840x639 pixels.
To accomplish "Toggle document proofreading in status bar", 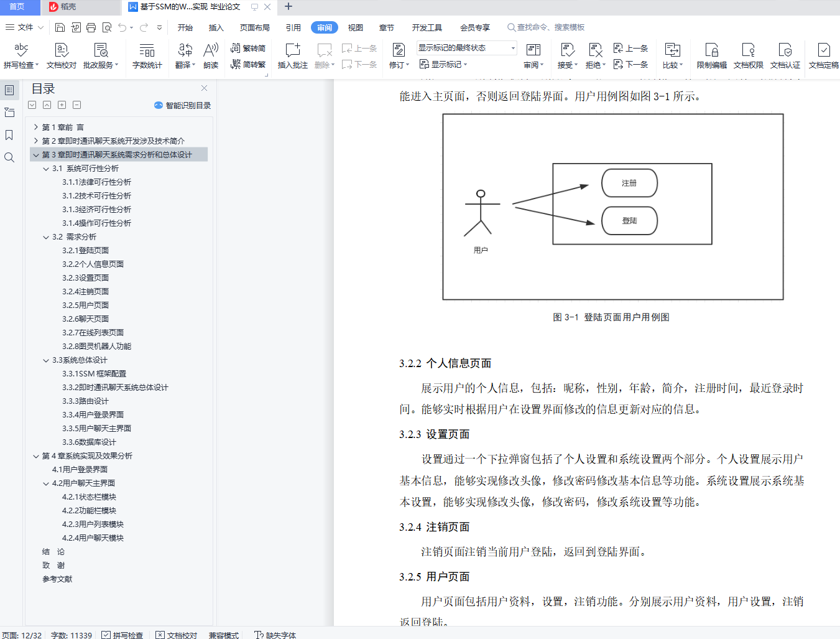I will tap(177, 635).
